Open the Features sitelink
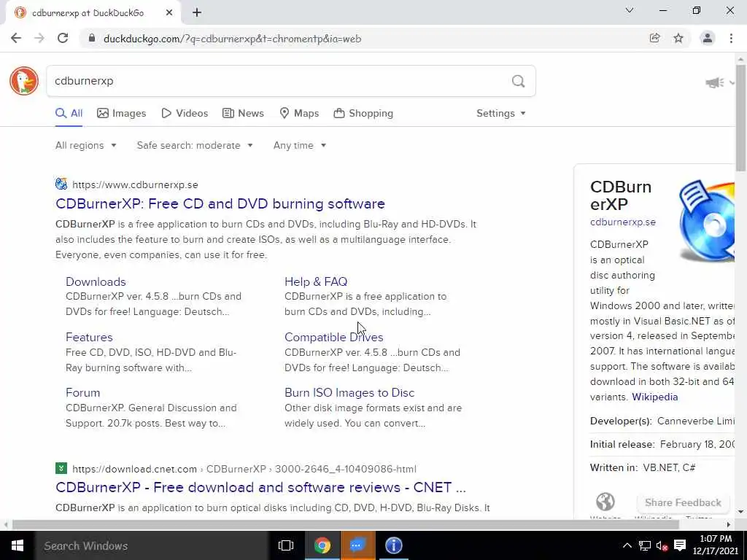This screenshot has height=560, width=747. 89,337
